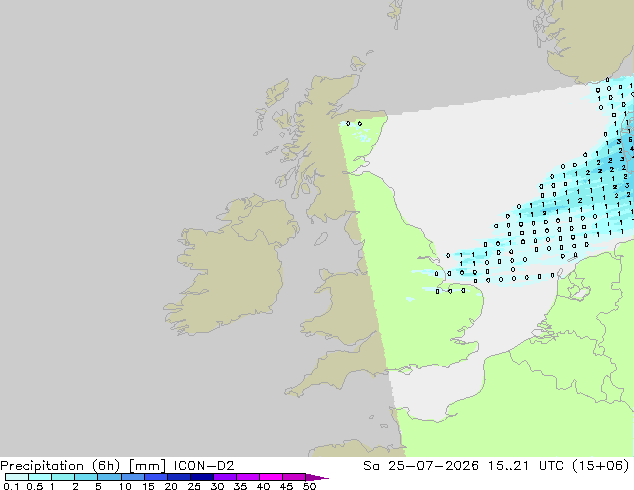Click the 40–45 mm magenta swatch
This screenshot has height=490, width=634.
[x=271, y=477]
